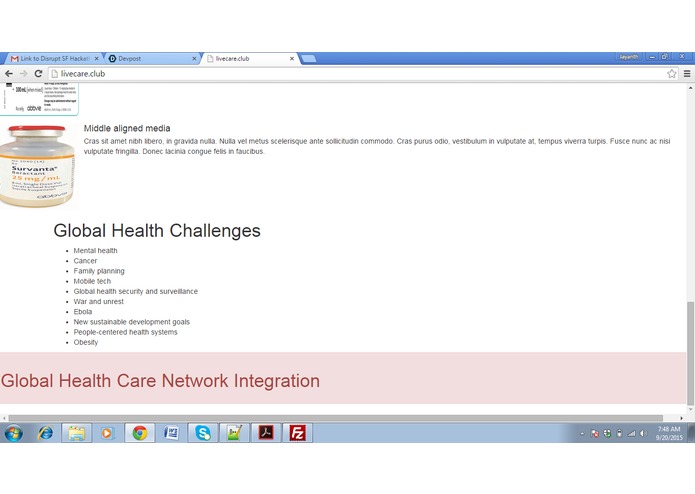
Task: Click the Show desktop button
Action: tap(691, 433)
